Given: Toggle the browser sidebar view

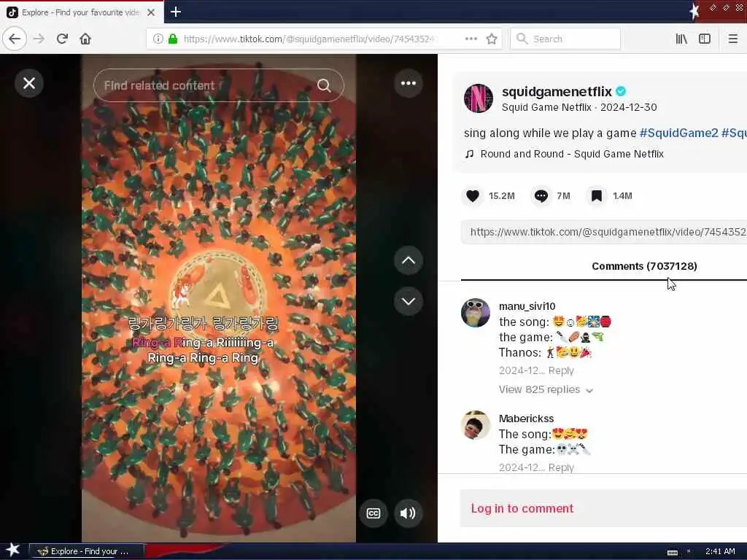Looking at the screenshot, I should (x=705, y=39).
